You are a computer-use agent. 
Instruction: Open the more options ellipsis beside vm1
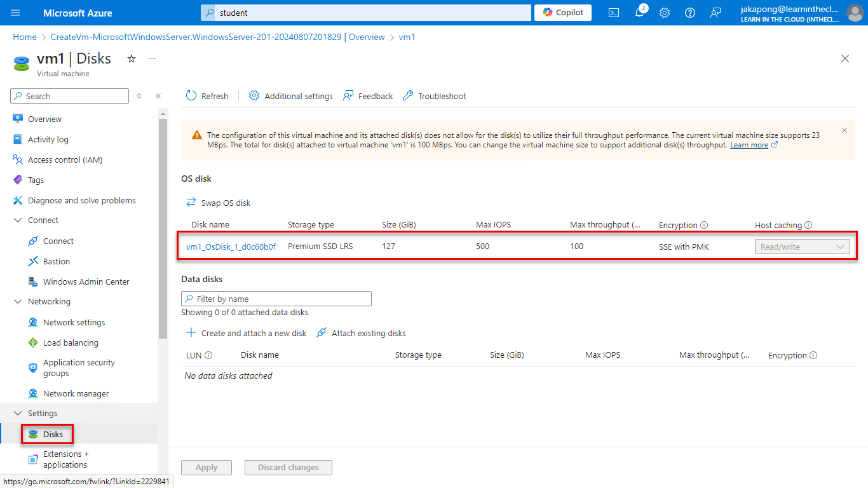[152, 58]
